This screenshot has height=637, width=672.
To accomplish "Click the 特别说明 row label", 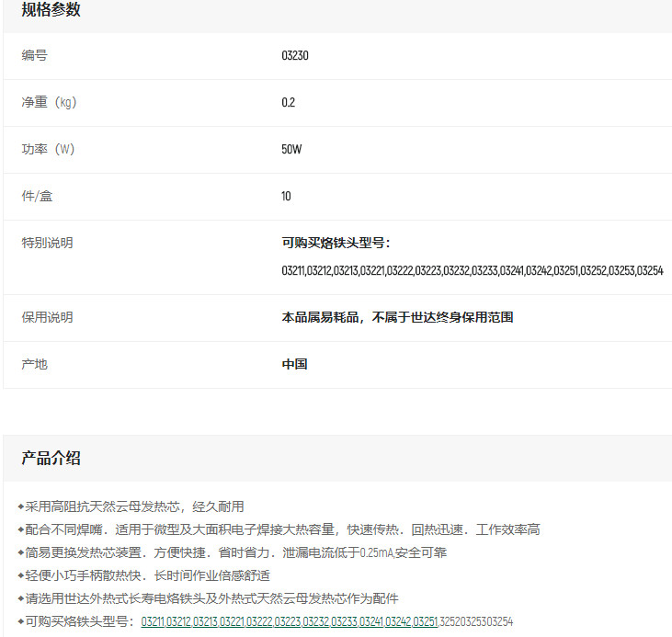I will pyautogui.click(x=47, y=244).
